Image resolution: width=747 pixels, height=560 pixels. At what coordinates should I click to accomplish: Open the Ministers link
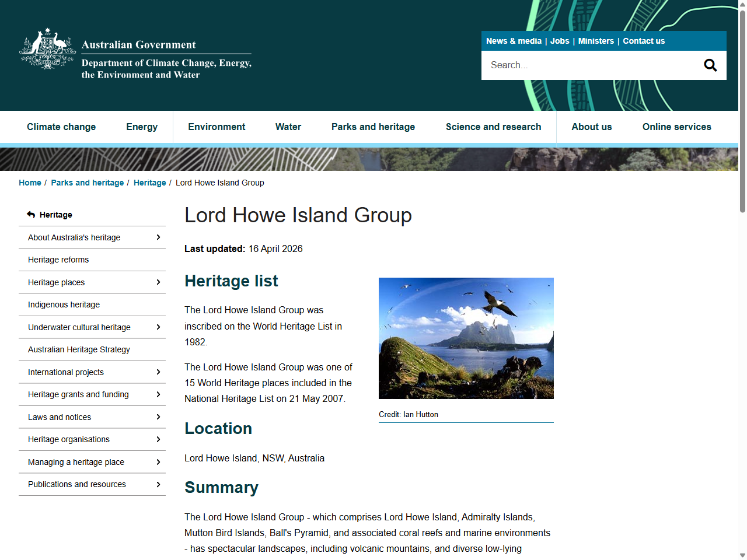596,41
